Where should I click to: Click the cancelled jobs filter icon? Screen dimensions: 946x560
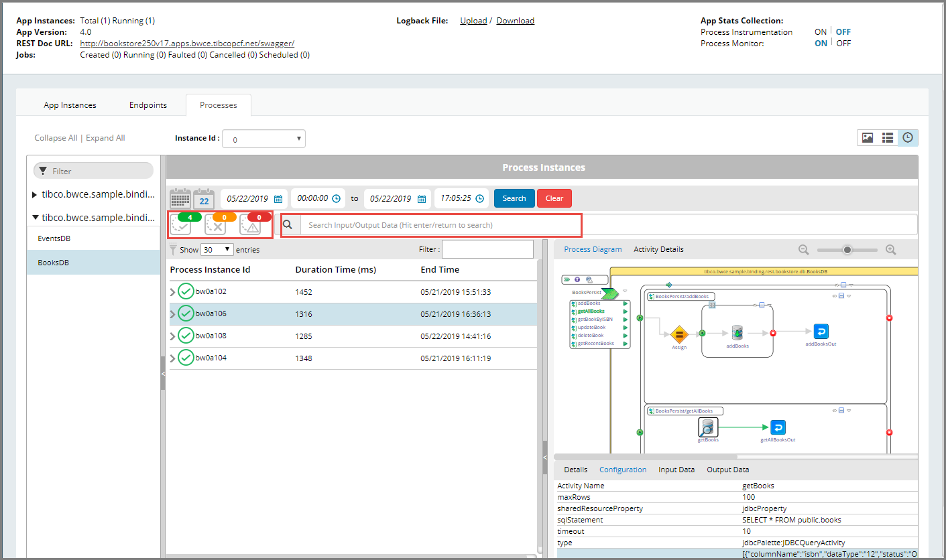coord(215,224)
